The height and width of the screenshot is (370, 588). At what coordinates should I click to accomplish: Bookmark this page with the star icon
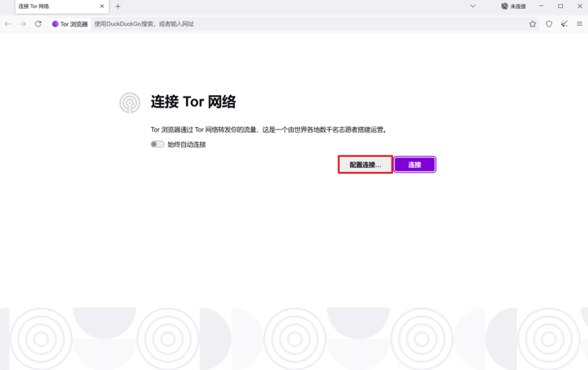point(532,24)
